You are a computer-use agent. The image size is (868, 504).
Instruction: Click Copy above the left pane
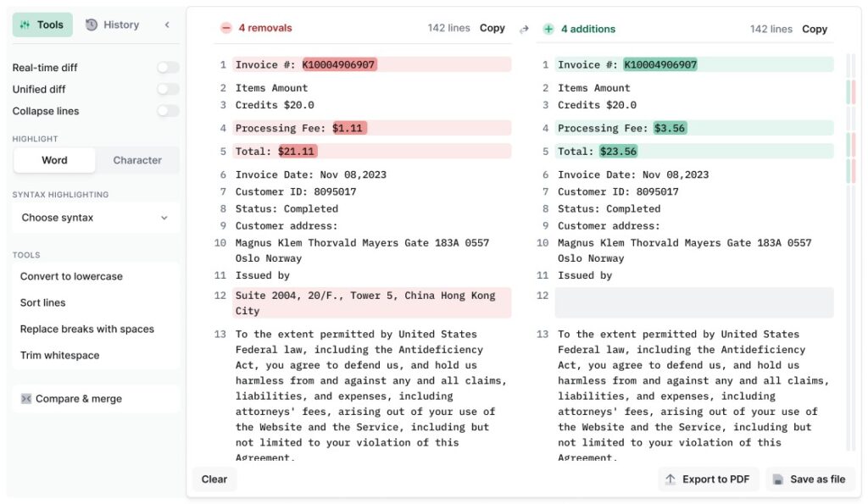pos(492,28)
